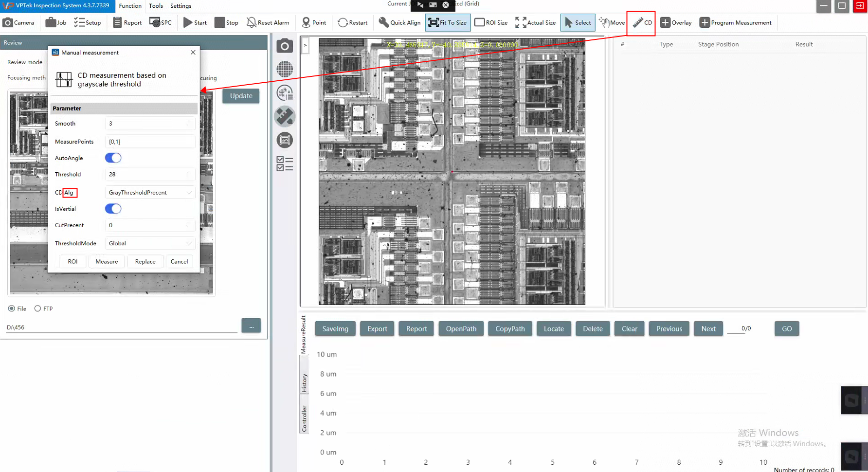Clear all measurement records
This screenshot has width=868, height=472.
[629, 329]
